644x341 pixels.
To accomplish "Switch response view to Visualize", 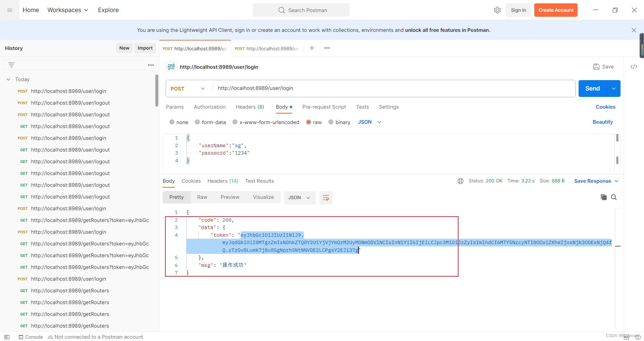I will pos(263,197).
